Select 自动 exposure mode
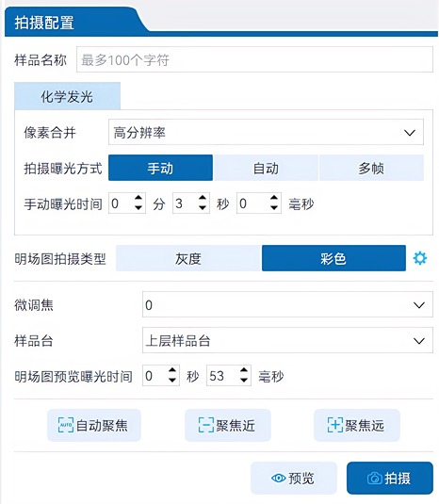Screen dimensions: 439x504 (x=266, y=168)
